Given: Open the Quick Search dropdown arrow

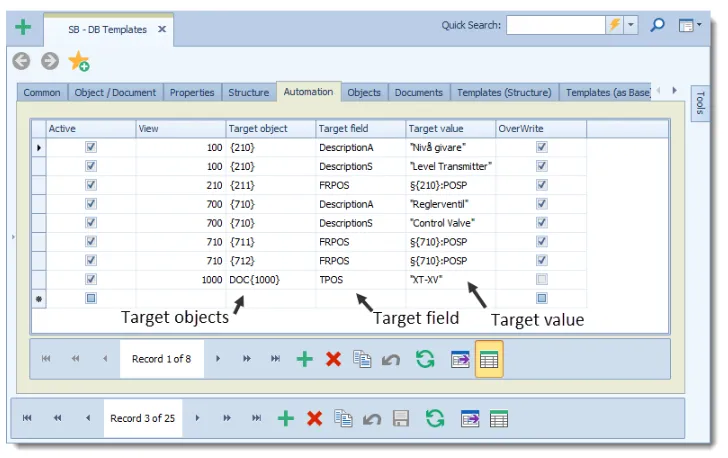Looking at the screenshot, I should pos(630,25).
